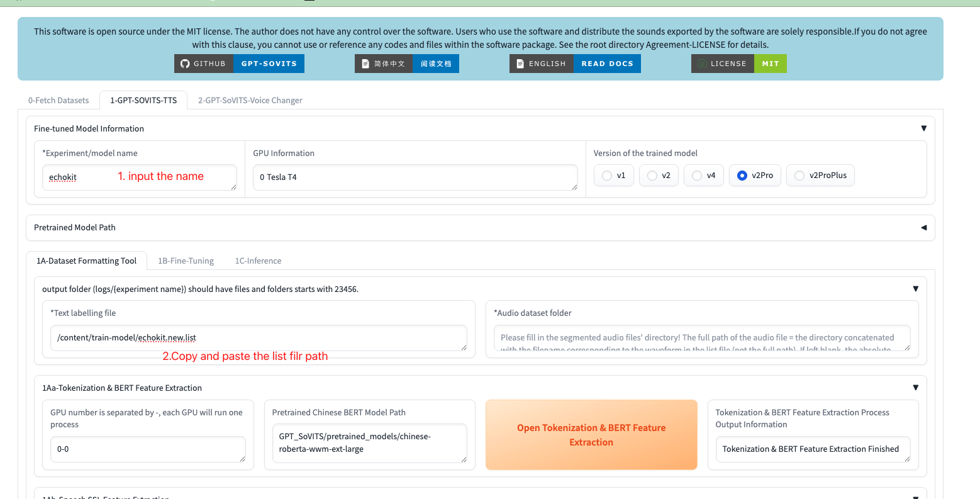Switch to 0-Fetch Datasets tab
This screenshot has width=980, height=499.
coord(58,100)
